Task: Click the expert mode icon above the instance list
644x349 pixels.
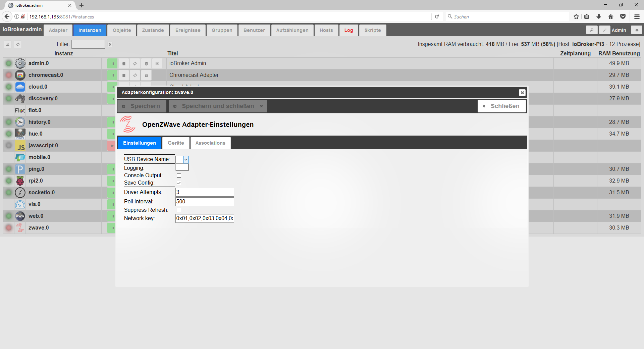Action: (x=8, y=44)
